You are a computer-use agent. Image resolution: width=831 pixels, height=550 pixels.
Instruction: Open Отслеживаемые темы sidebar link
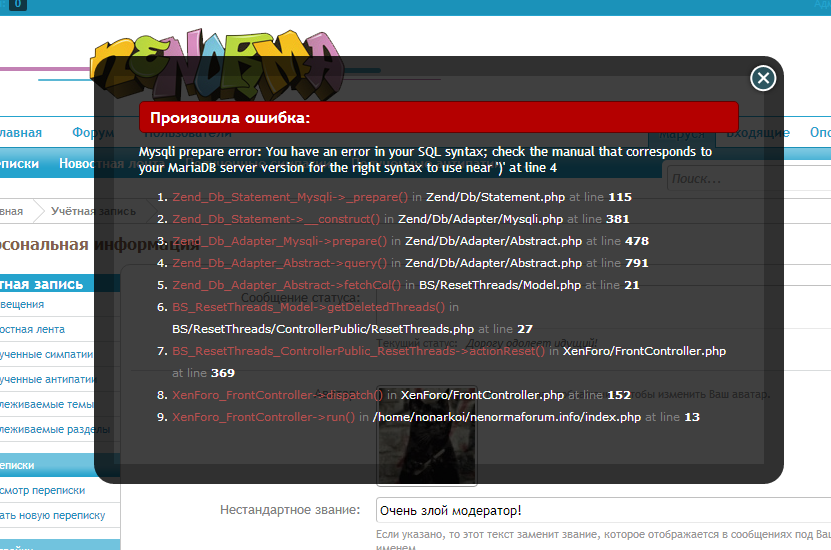coord(47,404)
